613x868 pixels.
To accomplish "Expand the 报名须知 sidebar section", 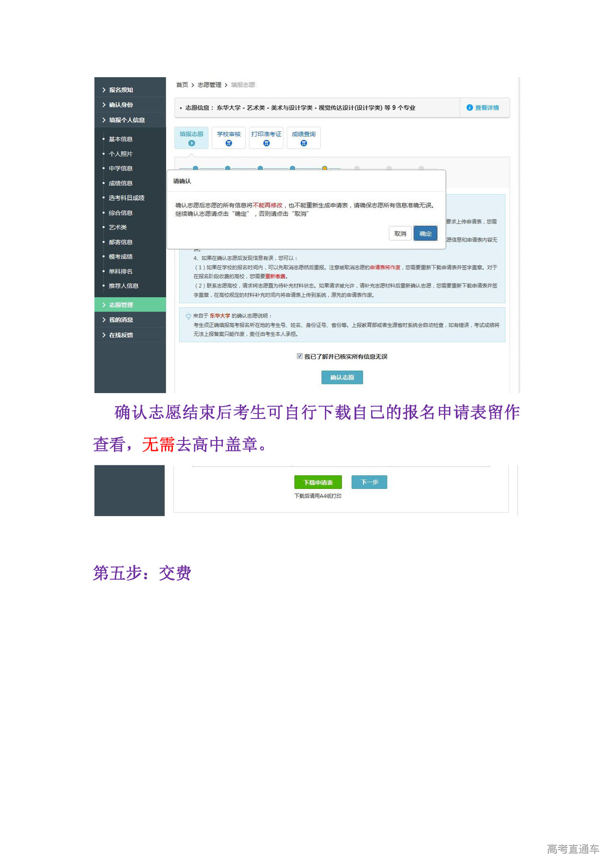I will [121, 90].
